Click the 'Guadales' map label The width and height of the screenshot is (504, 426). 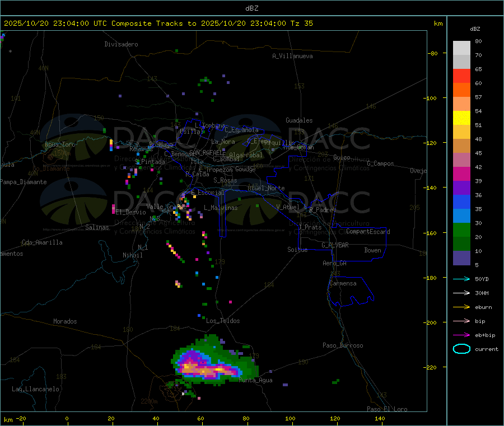coord(299,120)
